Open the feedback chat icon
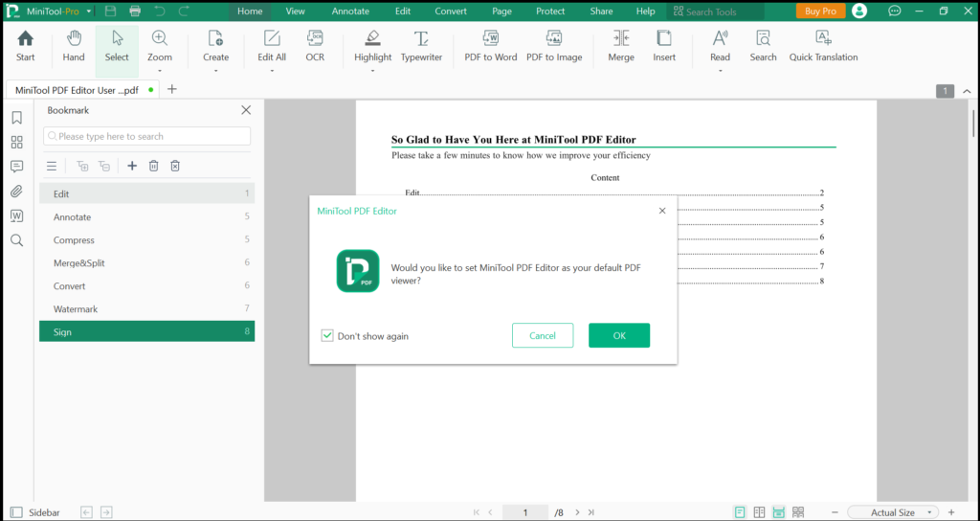This screenshot has width=980, height=521. pos(895,11)
